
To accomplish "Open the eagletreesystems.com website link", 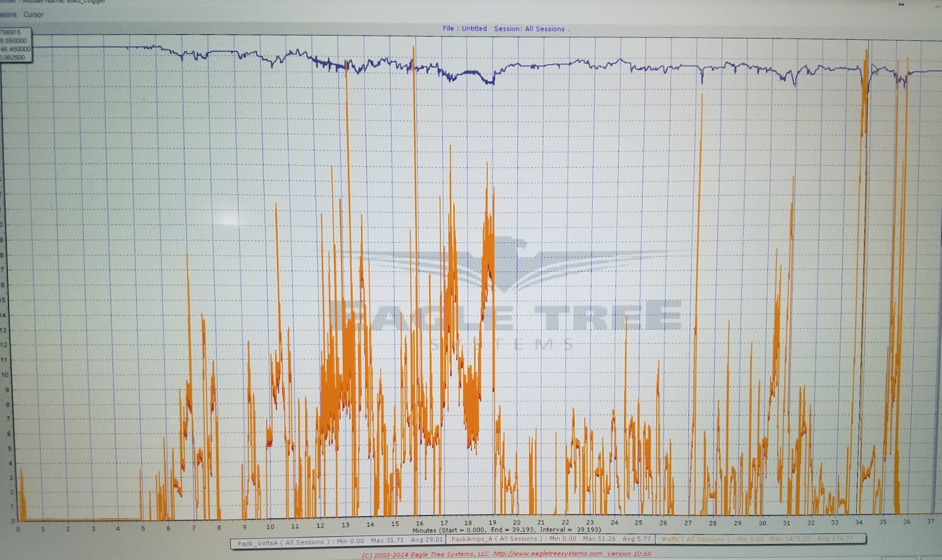I will pyautogui.click(x=548, y=553).
